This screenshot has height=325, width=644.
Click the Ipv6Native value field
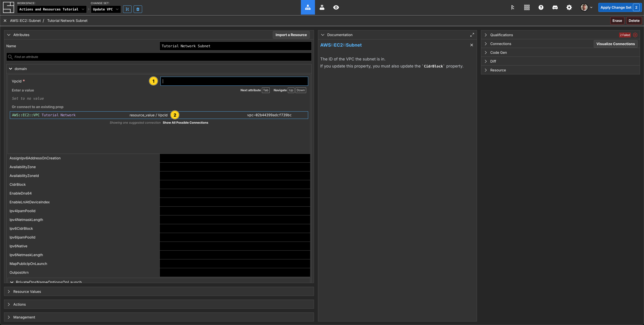[235, 246]
